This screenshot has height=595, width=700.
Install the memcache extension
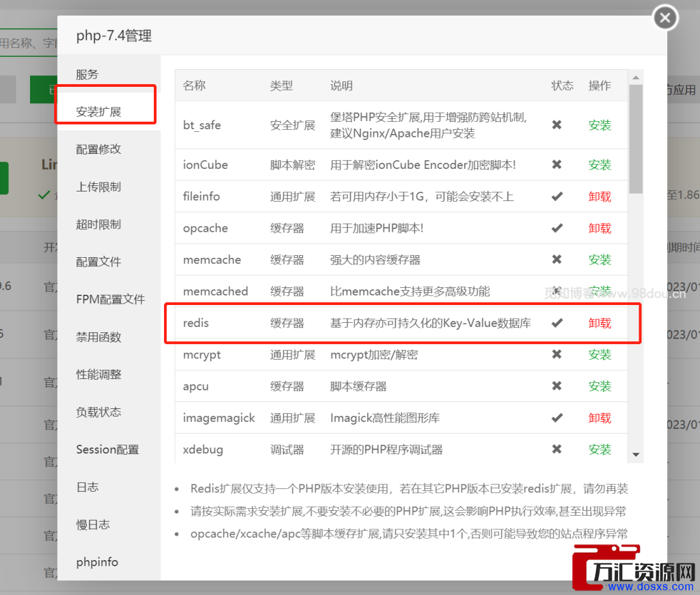(600, 259)
